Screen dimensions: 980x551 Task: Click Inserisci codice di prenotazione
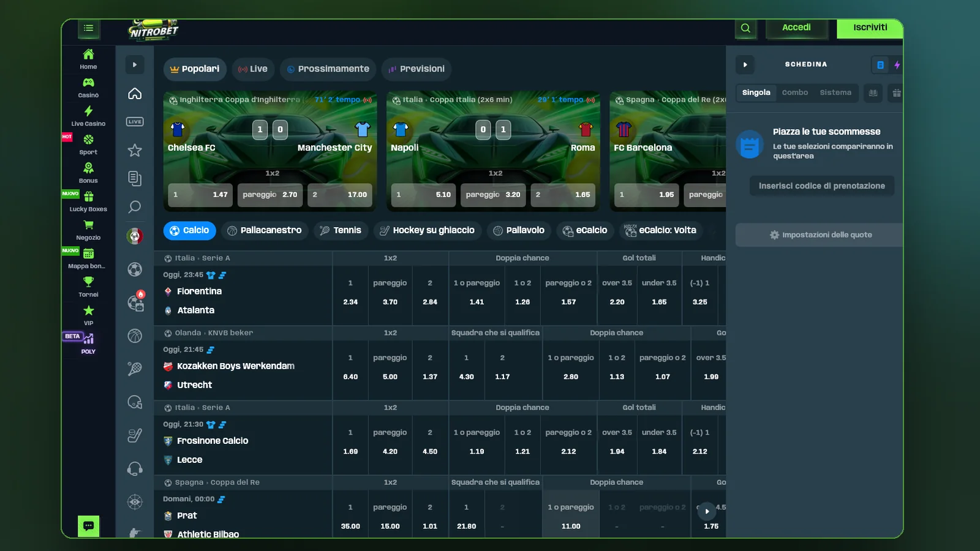(x=822, y=186)
